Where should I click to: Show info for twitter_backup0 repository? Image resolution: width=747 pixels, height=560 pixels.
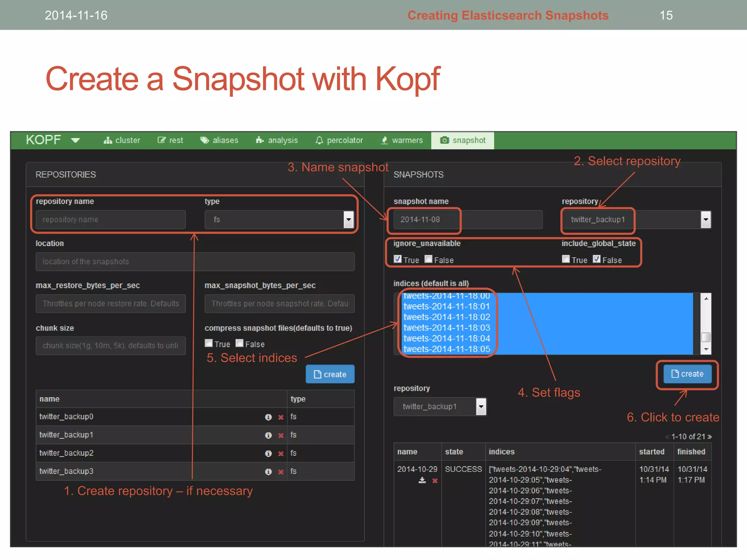point(268,417)
